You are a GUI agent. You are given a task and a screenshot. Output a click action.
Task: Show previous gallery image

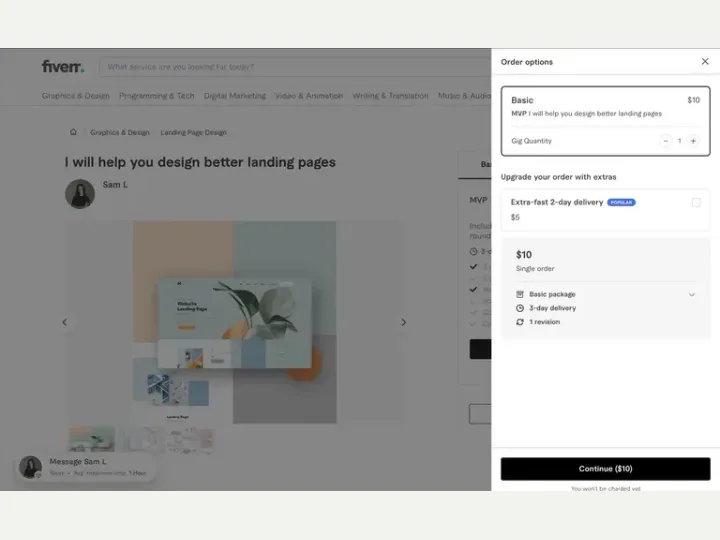(x=65, y=322)
